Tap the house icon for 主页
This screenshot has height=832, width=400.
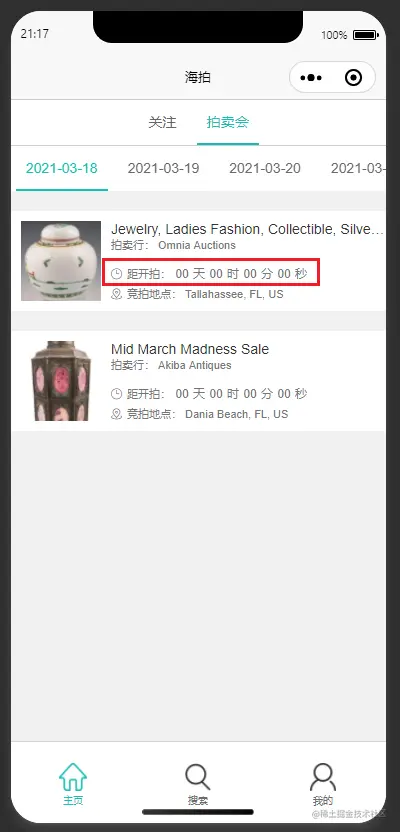click(73, 777)
